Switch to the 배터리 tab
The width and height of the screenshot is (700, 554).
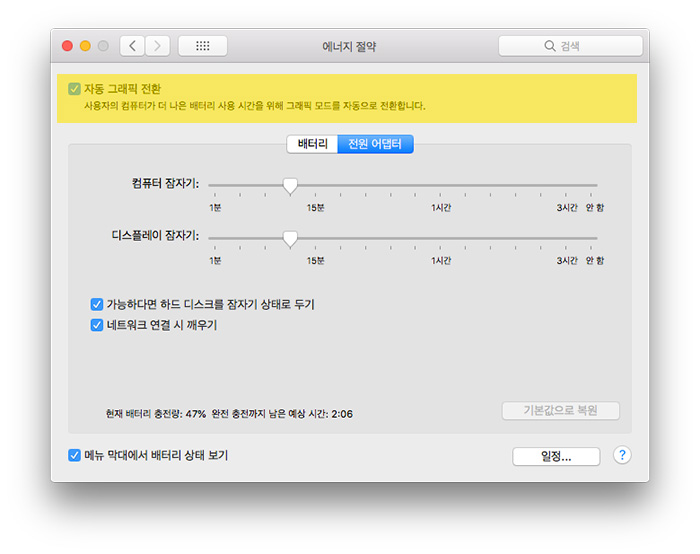pyautogui.click(x=312, y=144)
